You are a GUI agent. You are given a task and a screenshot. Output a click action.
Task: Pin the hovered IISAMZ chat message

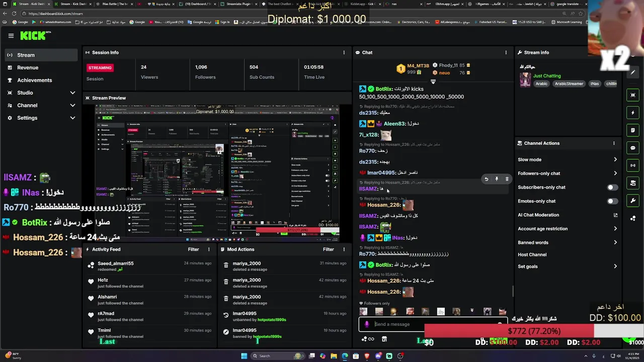[497, 179]
